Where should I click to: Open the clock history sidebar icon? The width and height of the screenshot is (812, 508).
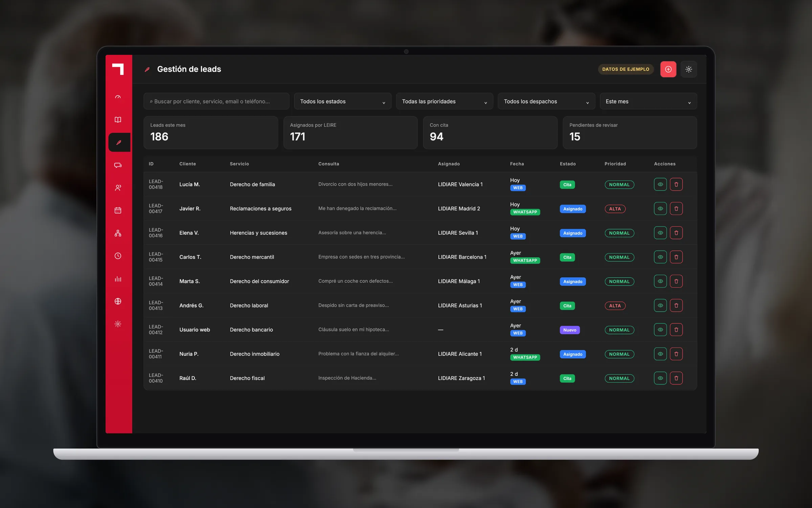[118, 256]
